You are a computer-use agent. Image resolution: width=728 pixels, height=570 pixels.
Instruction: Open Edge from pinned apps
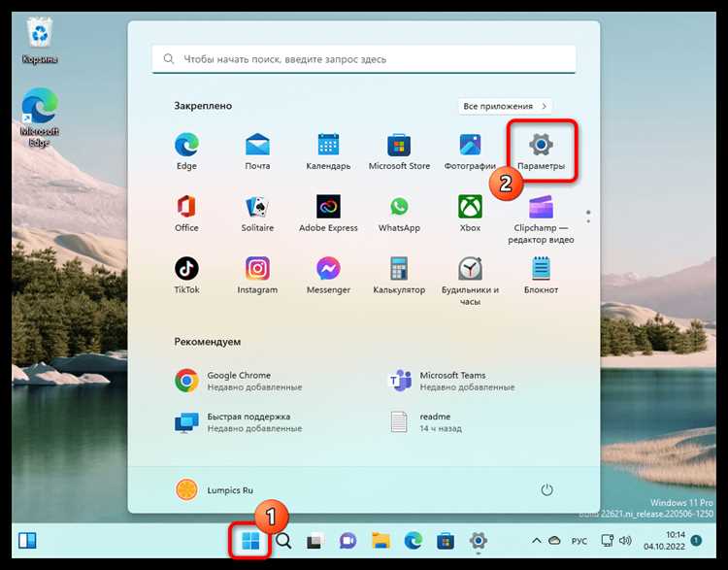[186, 151]
